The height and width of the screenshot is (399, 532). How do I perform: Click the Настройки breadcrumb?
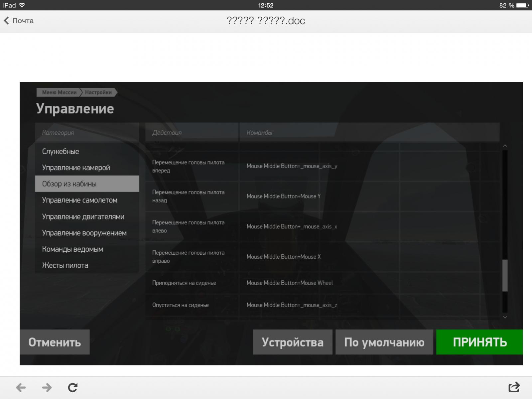98,92
